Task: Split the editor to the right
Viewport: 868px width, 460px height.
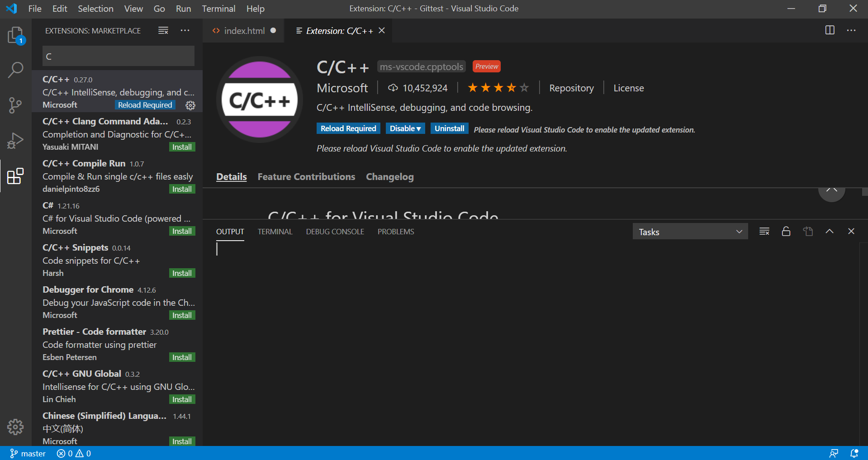Action: point(830,30)
